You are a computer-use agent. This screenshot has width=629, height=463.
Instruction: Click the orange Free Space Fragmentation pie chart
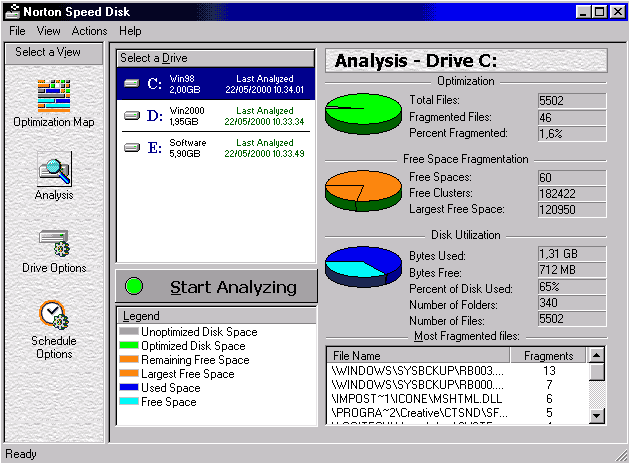(x=363, y=191)
